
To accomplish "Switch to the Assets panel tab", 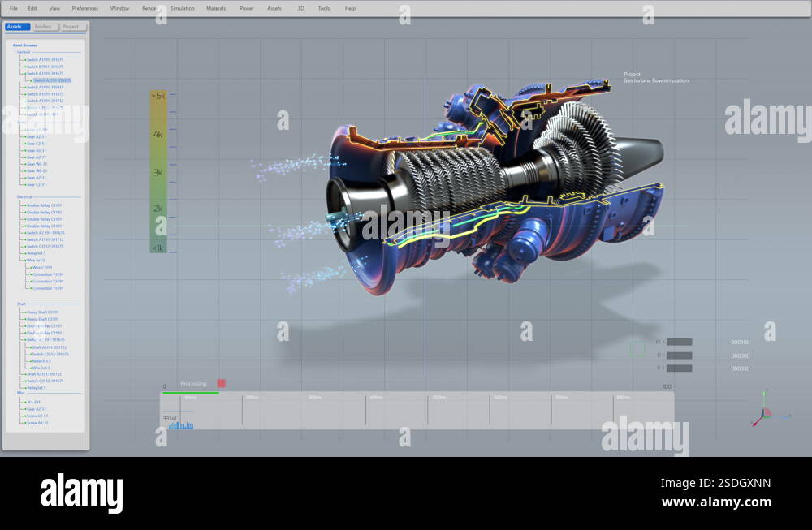I will 17,27.
